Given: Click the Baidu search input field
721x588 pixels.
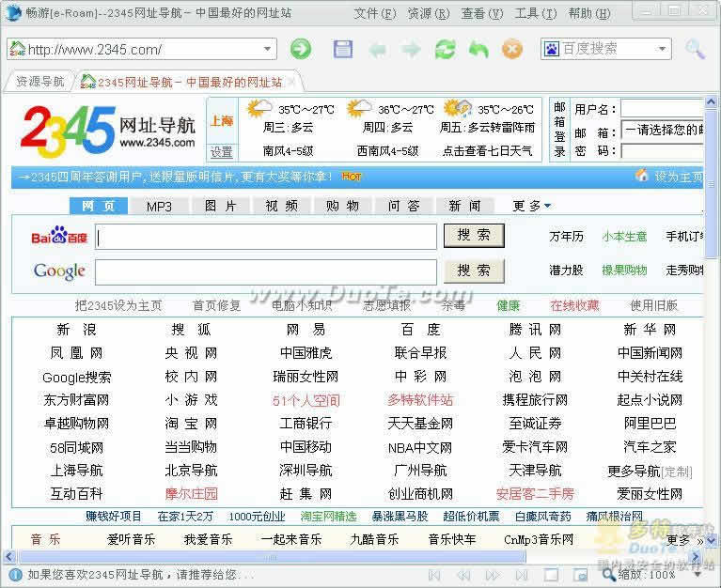Looking at the screenshot, I should tap(266, 237).
